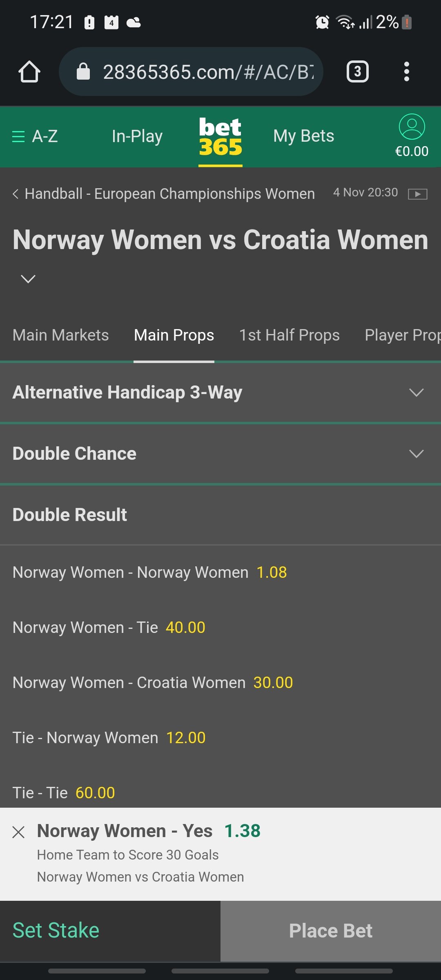Open the browser tab switcher showing 3

(358, 72)
